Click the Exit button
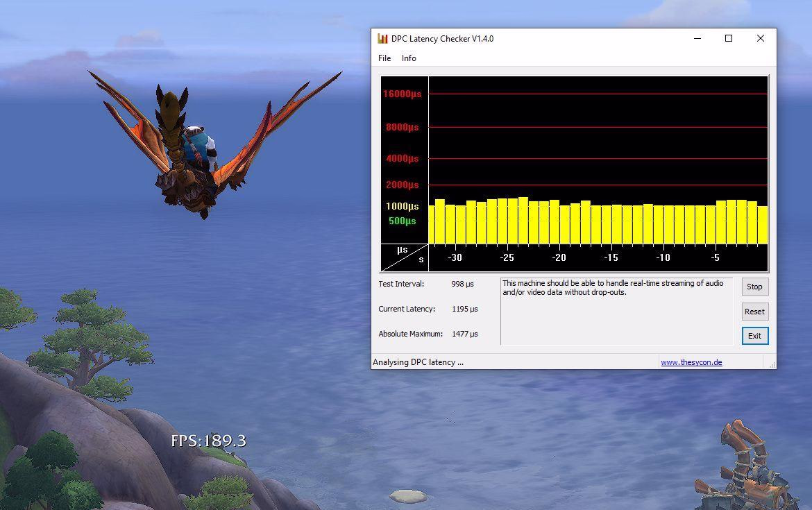Image resolution: width=812 pixels, height=510 pixels. 754,336
